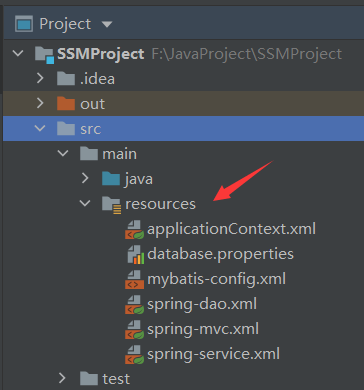The image size is (364, 390).
Task: Expand the .idea folder
Action: [40, 78]
